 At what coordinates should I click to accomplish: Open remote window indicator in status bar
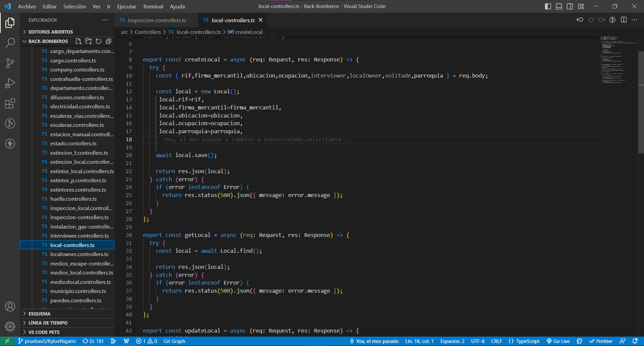[7, 341]
